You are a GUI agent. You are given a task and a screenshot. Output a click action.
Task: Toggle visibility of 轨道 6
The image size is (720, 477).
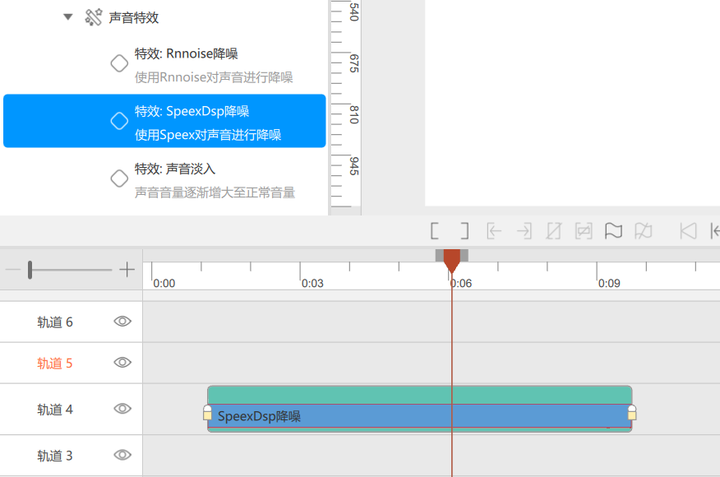123,321
